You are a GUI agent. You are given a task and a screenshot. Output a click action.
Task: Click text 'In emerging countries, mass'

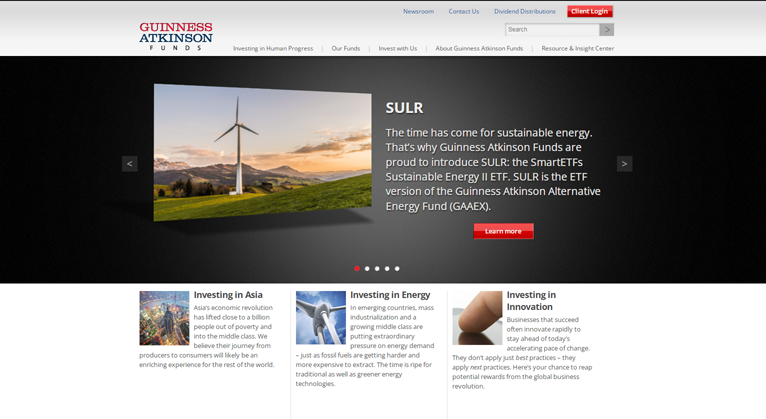click(392, 308)
